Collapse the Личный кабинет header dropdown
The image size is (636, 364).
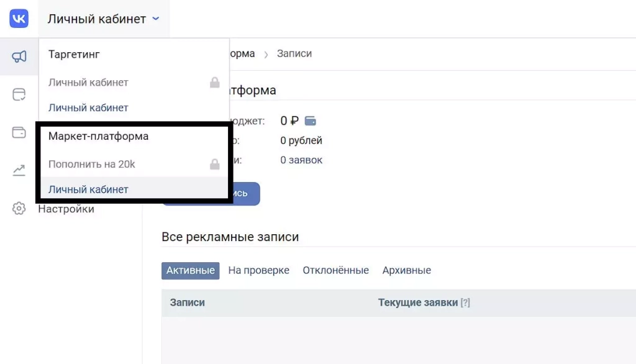point(104,19)
